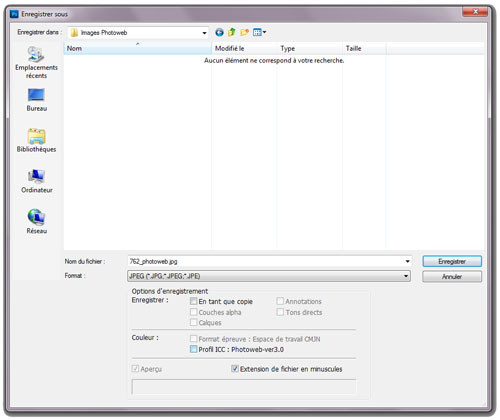The width and height of the screenshot is (500, 420).
Task: Go up one folder level icon
Action: pos(232,32)
